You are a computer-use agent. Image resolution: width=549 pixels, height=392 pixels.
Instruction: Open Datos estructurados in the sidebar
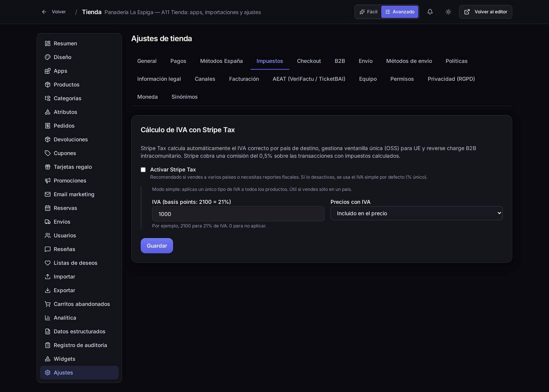coord(79,332)
